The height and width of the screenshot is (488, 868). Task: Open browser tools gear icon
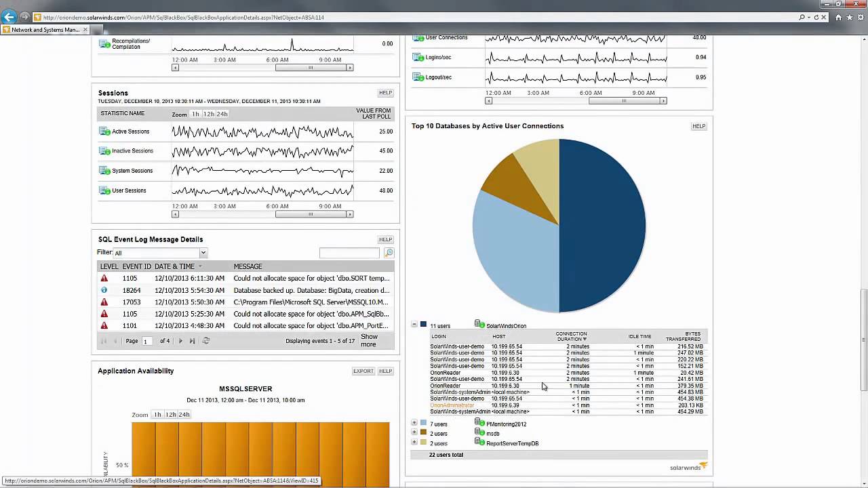pos(859,18)
